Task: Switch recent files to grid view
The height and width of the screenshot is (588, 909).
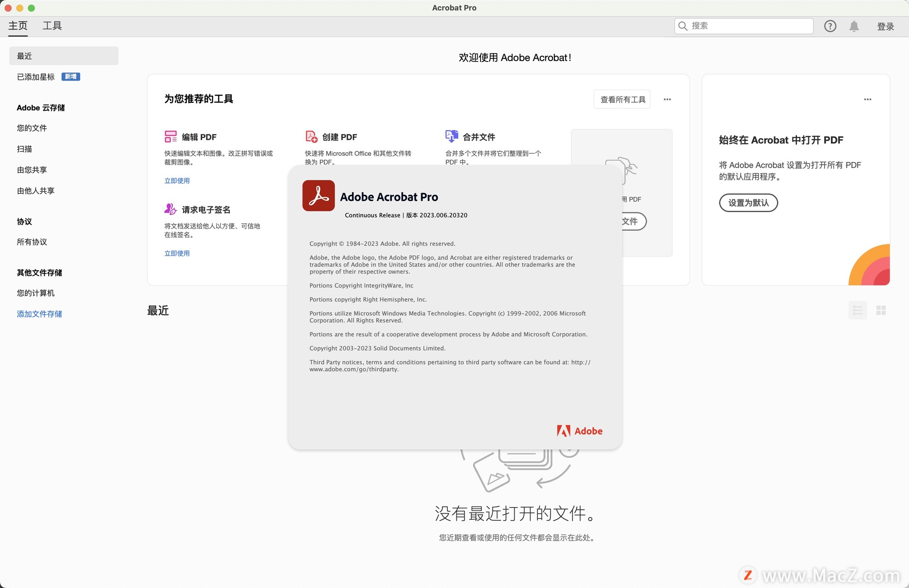Action: pyautogui.click(x=881, y=311)
